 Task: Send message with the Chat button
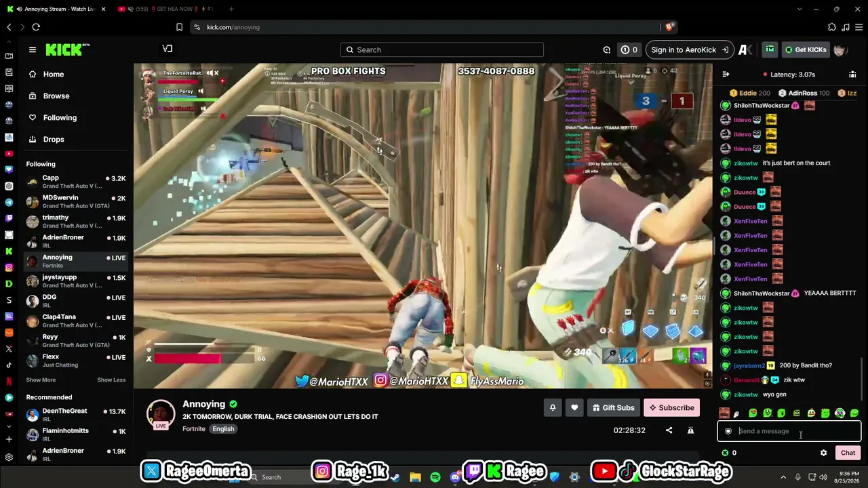coord(848,453)
